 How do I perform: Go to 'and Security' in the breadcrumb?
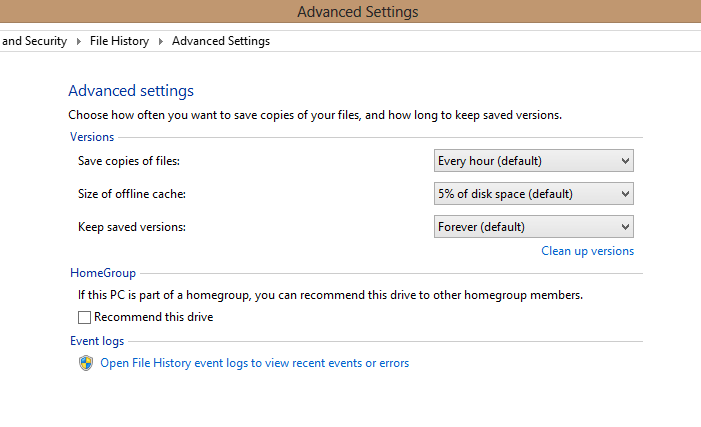[34, 41]
